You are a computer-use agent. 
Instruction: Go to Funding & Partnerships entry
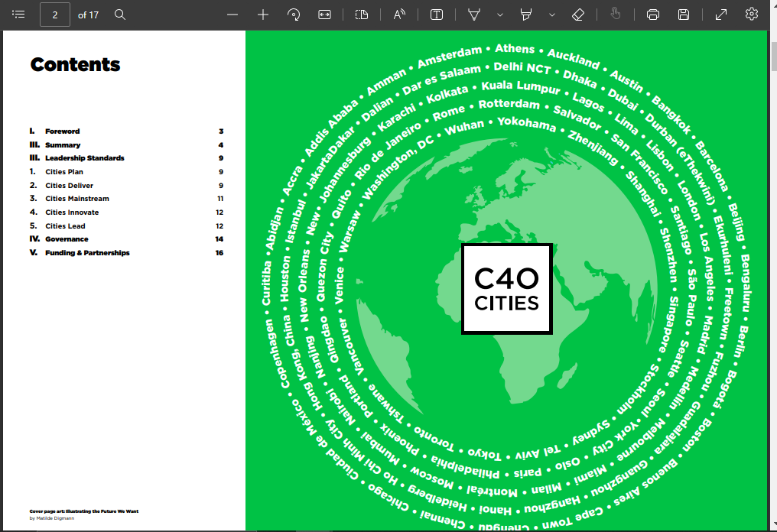tap(126, 253)
